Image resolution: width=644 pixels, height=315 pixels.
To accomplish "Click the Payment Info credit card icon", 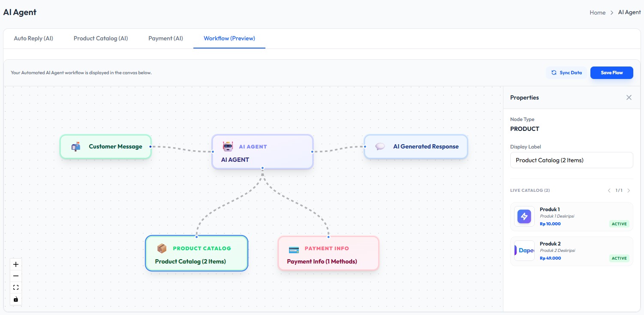I will tap(294, 249).
